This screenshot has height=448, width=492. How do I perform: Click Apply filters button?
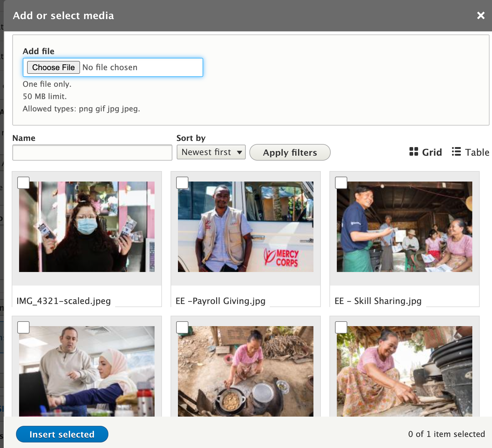290,152
